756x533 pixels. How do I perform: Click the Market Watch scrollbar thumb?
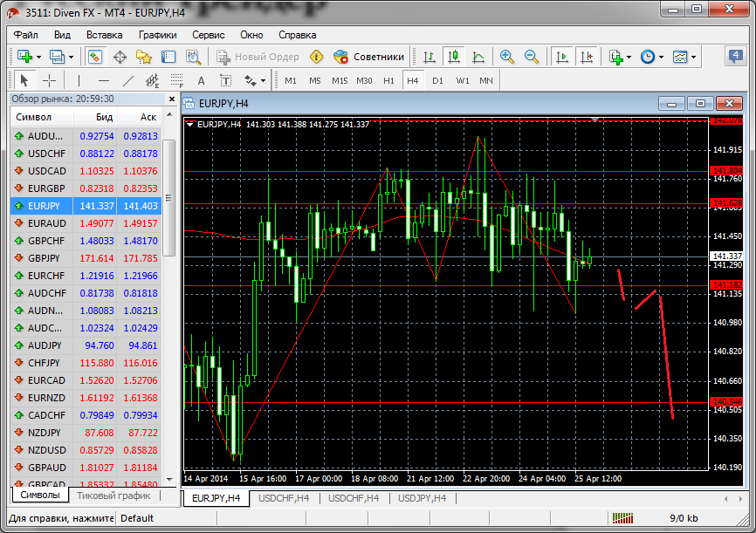tap(169, 198)
